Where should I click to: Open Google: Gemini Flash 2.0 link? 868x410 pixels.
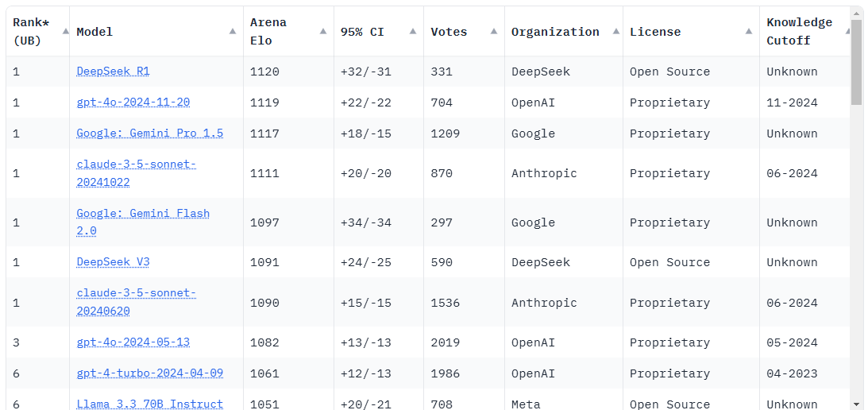tap(143, 222)
